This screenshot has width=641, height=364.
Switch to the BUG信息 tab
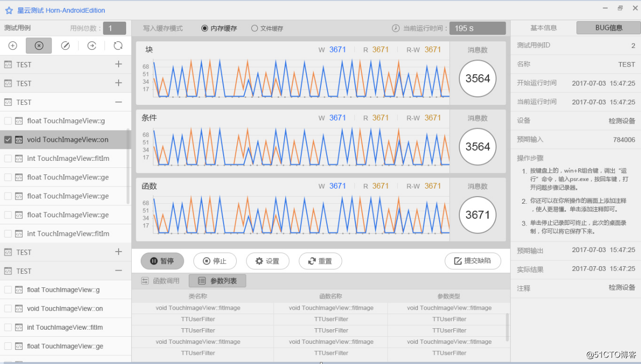point(609,28)
